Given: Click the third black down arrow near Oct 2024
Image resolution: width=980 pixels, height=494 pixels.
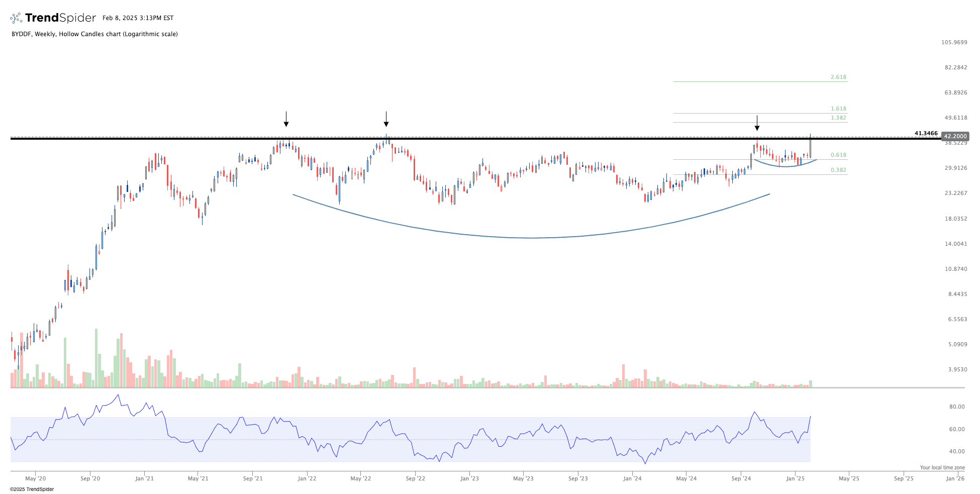Looking at the screenshot, I should pyautogui.click(x=757, y=123).
